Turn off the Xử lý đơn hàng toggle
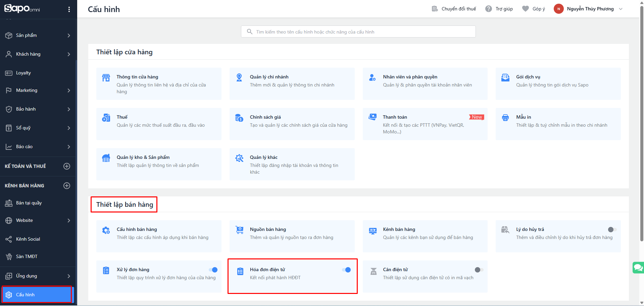644x306 pixels. pyautogui.click(x=213, y=270)
